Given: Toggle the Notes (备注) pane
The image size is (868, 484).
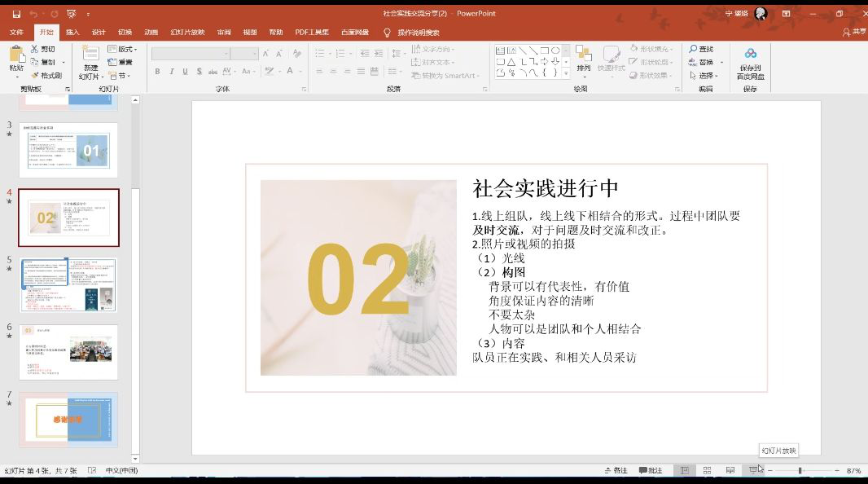Looking at the screenshot, I should point(616,471).
